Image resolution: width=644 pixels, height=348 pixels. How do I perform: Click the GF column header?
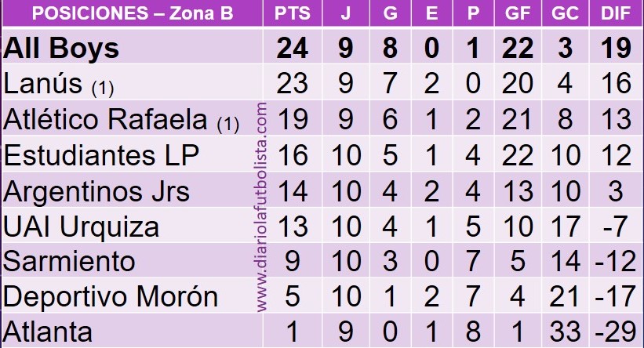pos(518,13)
